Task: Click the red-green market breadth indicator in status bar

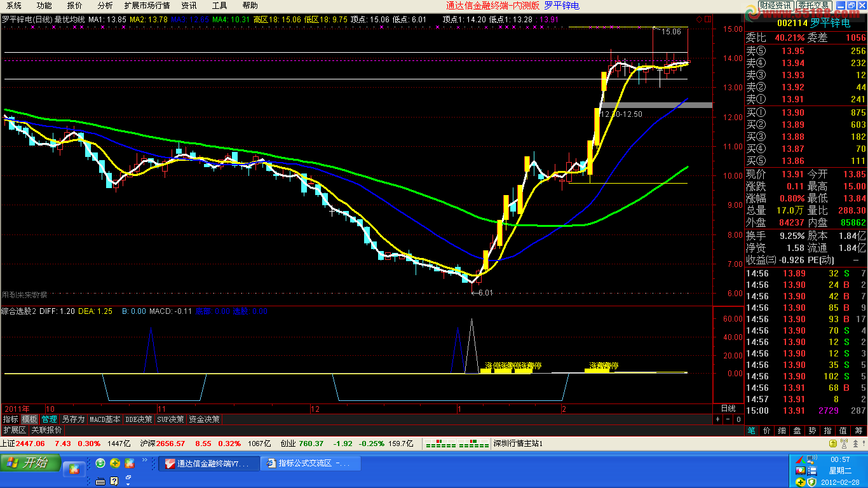Action: [x=457, y=444]
